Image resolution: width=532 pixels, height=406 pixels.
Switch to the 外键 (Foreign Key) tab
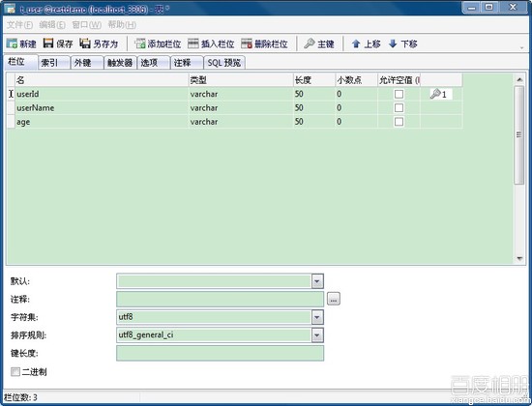[87, 63]
